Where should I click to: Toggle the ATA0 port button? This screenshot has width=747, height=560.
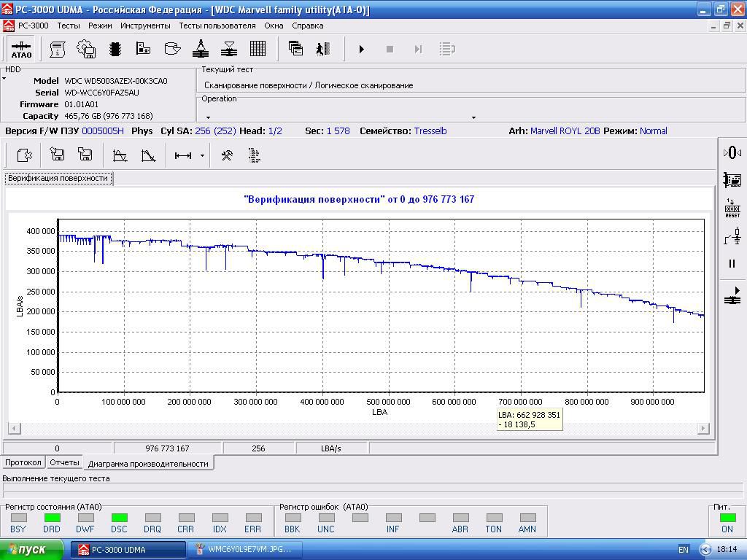(21, 49)
